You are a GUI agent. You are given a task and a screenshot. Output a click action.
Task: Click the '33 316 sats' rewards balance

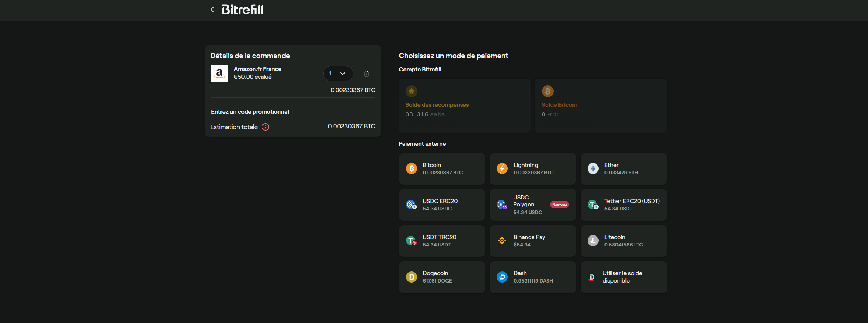click(425, 114)
